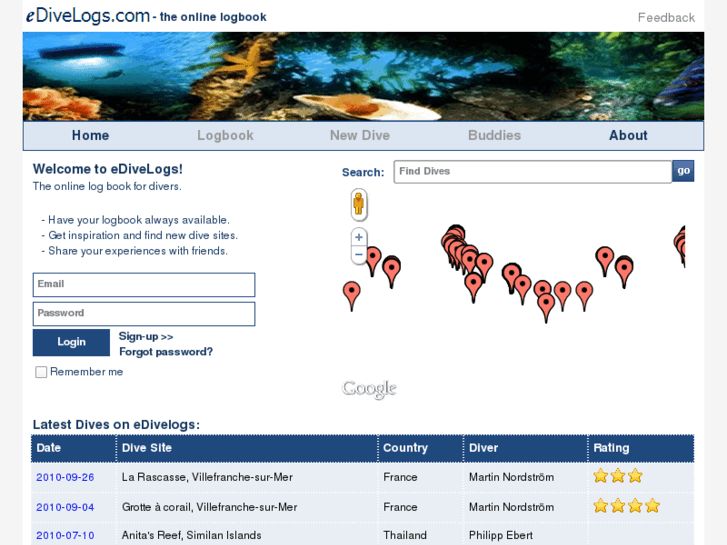Image resolution: width=727 pixels, height=545 pixels.
Task: Click the Date column header
Action: click(x=74, y=448)
